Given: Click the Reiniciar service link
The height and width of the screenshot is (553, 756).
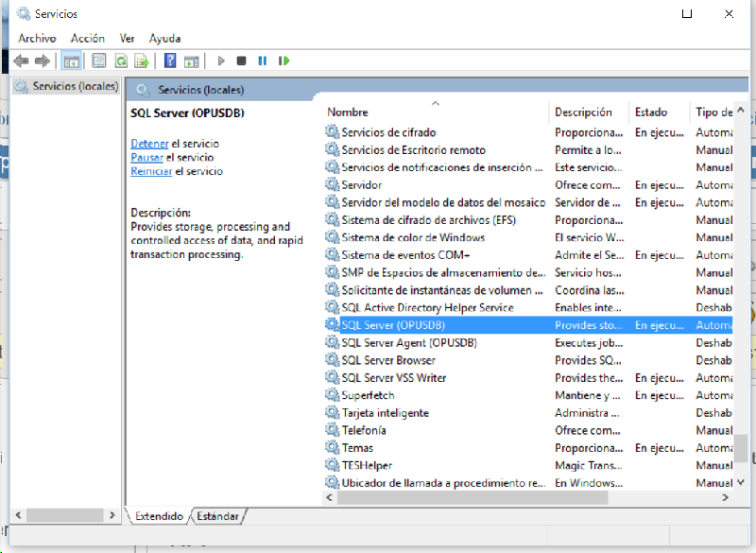Looking at the screenshot, I should (151, 171).
